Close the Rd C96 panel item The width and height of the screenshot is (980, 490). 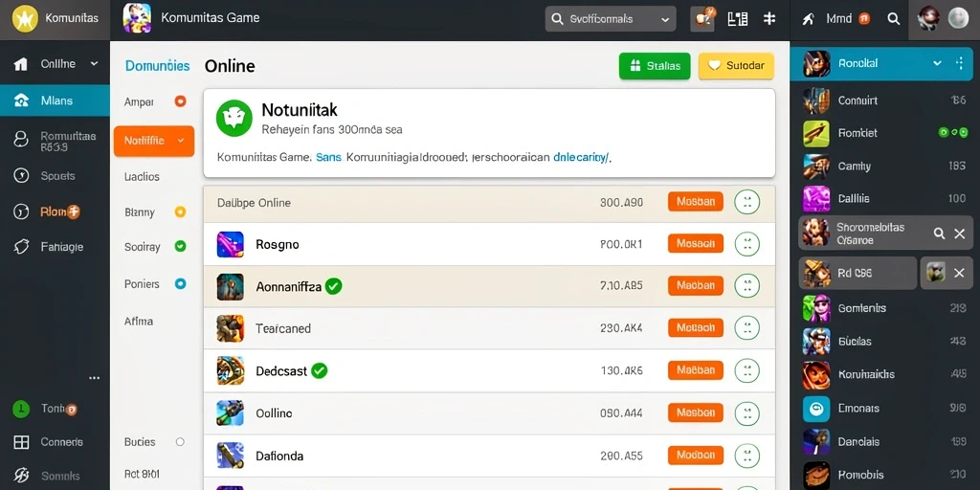click(x=959, y=273)
